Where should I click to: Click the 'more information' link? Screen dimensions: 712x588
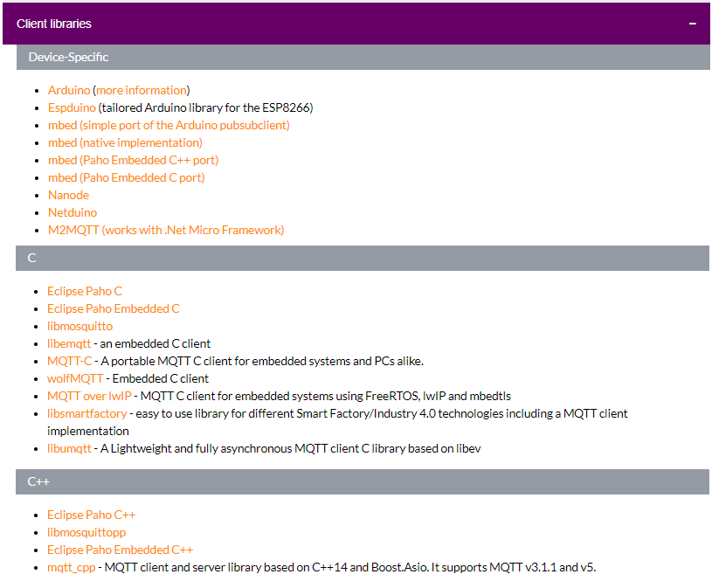pos(142,90)
